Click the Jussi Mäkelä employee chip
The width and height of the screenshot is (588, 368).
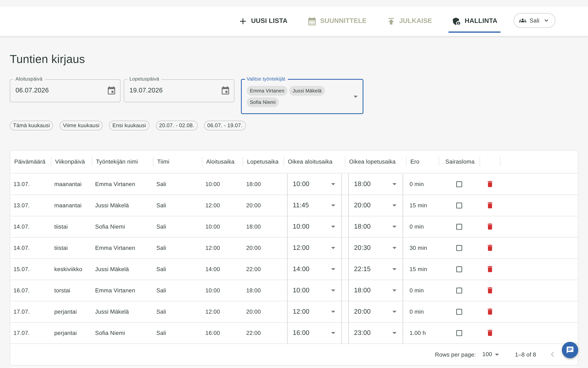coord(307,91)
